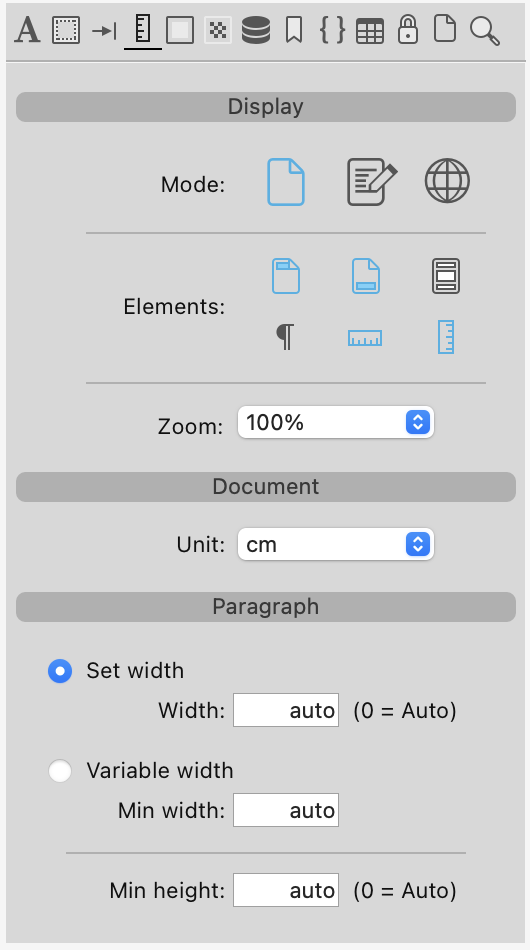Image resolution: width=530 pixels, height=950 pixels.
Task: Toggle footer element visibility icon
Action: point(366,276)
